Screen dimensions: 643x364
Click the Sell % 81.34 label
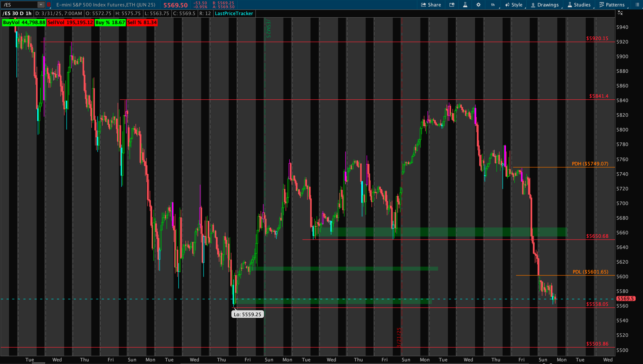point(142,23)
